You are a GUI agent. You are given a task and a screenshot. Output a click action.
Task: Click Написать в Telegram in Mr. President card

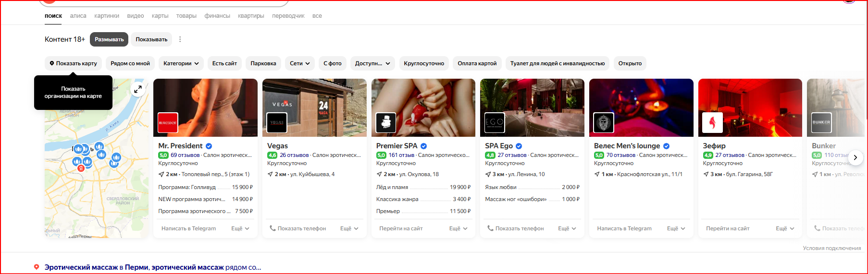(x=188, y=228)
